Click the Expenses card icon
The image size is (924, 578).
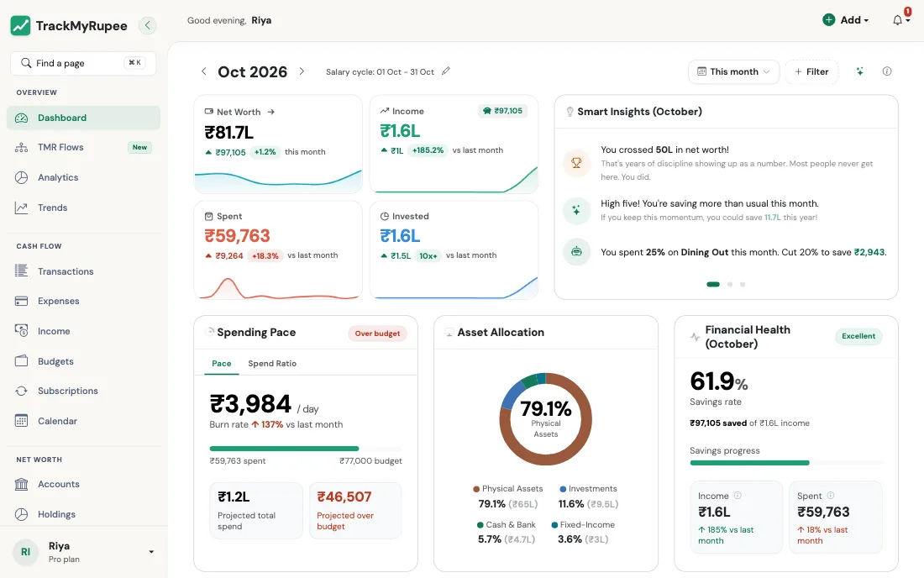click(x=21, y=301)
